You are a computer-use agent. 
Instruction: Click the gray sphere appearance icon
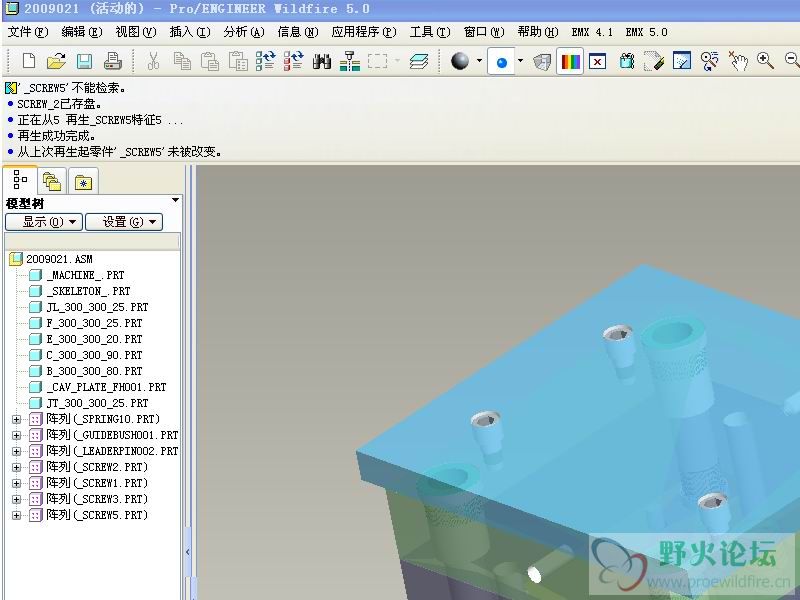coord(460,61)
